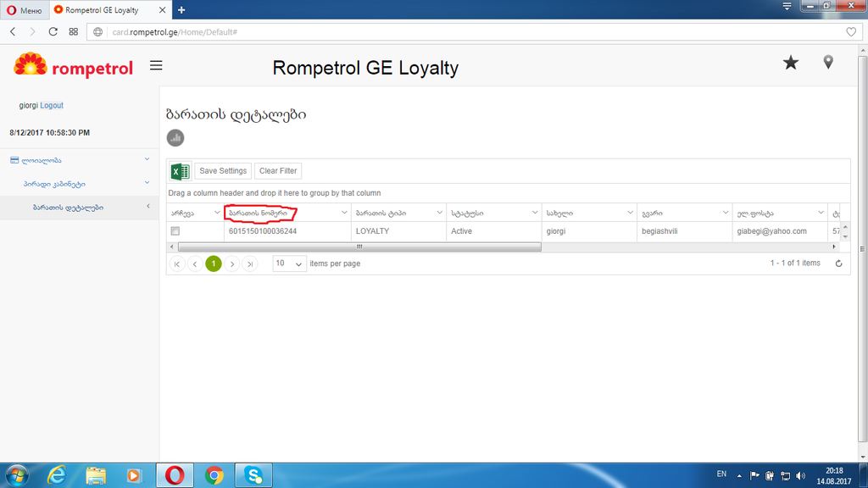Click page 1 button in pager
Viewport: 868px width, 488px height.
pyautogui.click(x=214, y=264)
